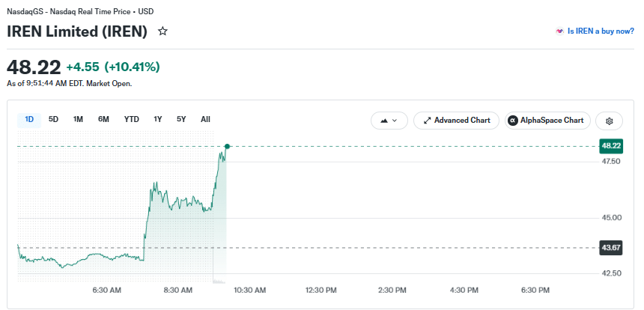The width and height of the screenshot is (644, 310).
Task: Add IREN to watchlist with star icon
Action: click(x=162, y=31)
